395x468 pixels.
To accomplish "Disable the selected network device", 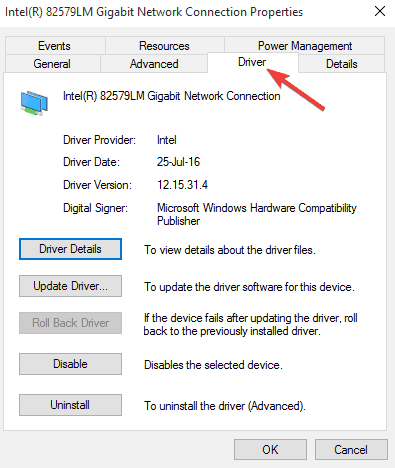I will click(x=70, y=364).
